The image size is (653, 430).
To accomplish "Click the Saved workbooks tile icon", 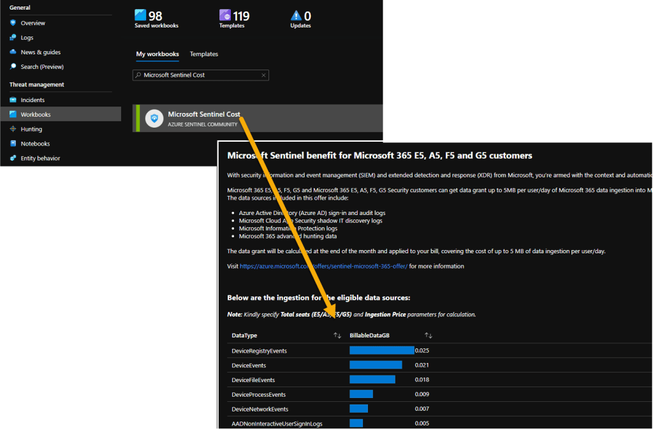I will (140, 15).
